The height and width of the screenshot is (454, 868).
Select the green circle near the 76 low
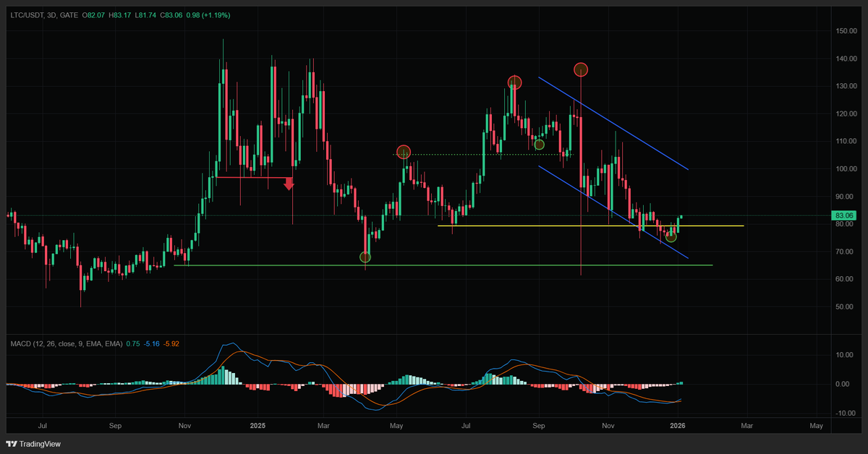point(671,236)
